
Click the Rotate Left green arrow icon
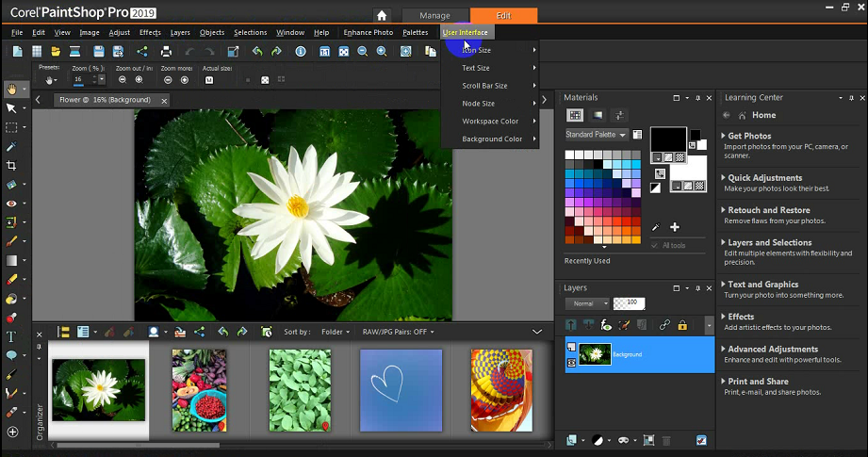257,52
